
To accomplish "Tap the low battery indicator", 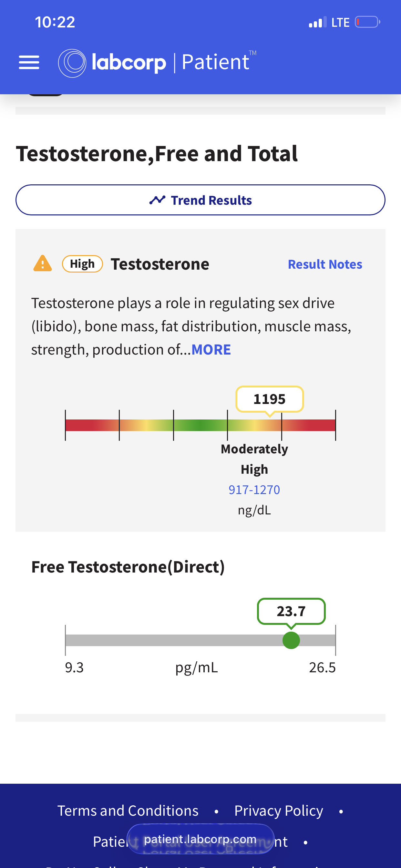I will [367, 22].
